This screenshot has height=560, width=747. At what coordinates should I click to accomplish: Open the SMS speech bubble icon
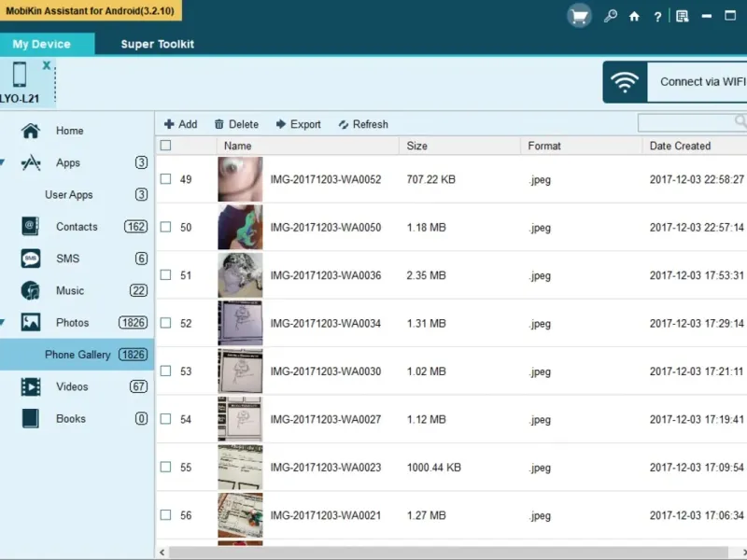31,259
